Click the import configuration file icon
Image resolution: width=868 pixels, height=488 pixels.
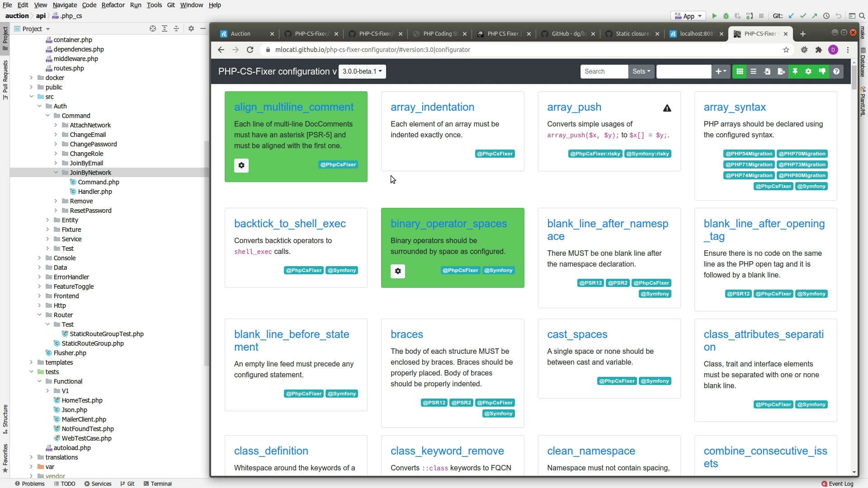click(767, 71)
